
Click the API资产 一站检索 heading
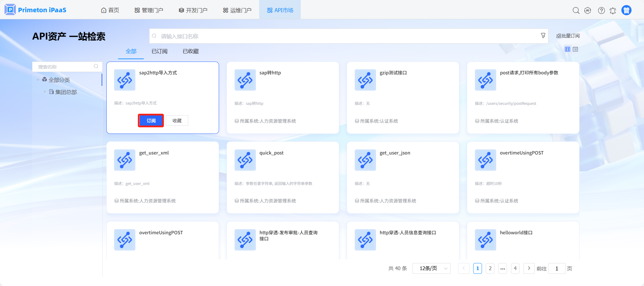(x=69, y=36)
